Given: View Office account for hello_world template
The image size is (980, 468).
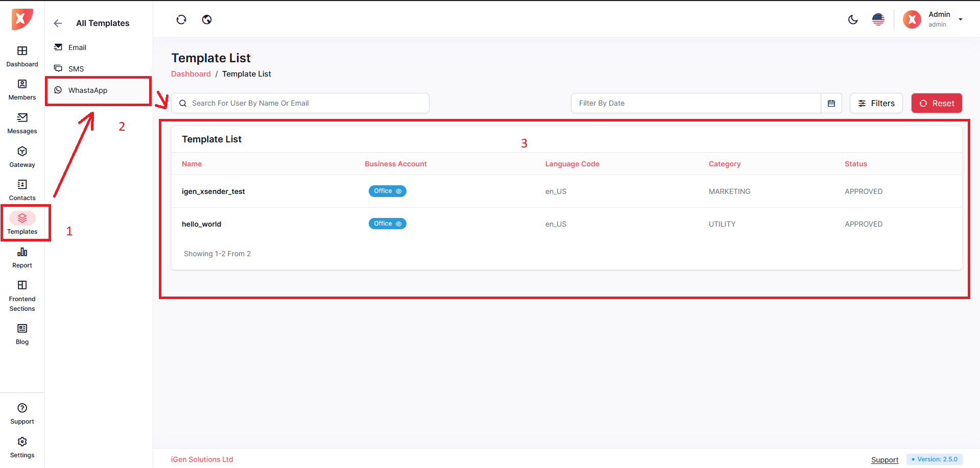Looking at the screenshot, I should [387, 224].
